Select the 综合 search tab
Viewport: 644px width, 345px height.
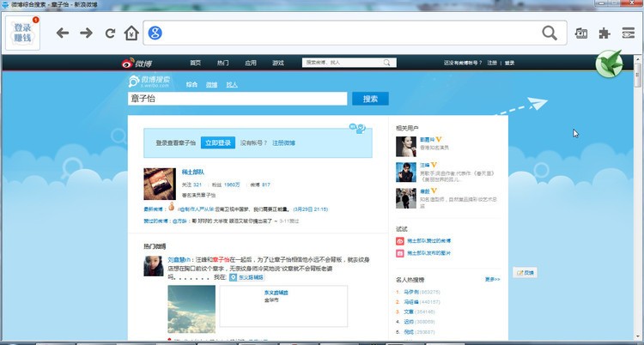click(x=191, y=85)
